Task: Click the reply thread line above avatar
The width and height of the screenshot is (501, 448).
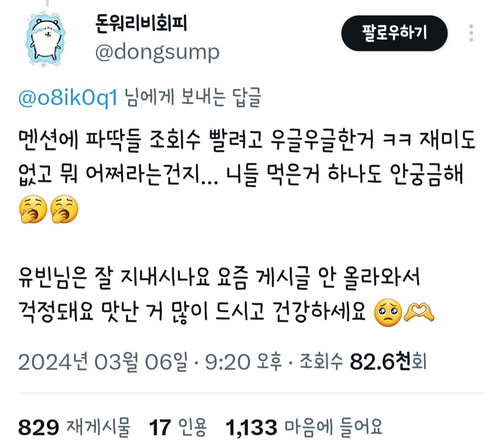Action: (x=47, y=3)
